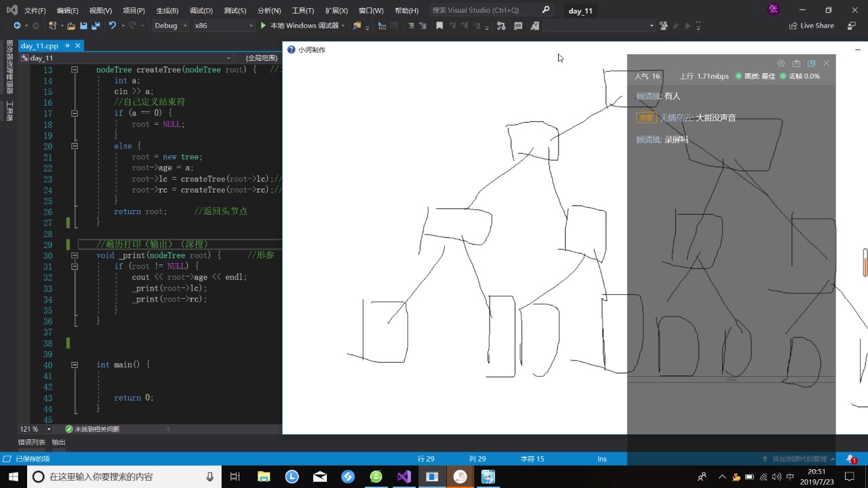The width and height of the screenshot is (868, 488).
Task: Click the Save All toolbar icon
Action: [97, 26]
